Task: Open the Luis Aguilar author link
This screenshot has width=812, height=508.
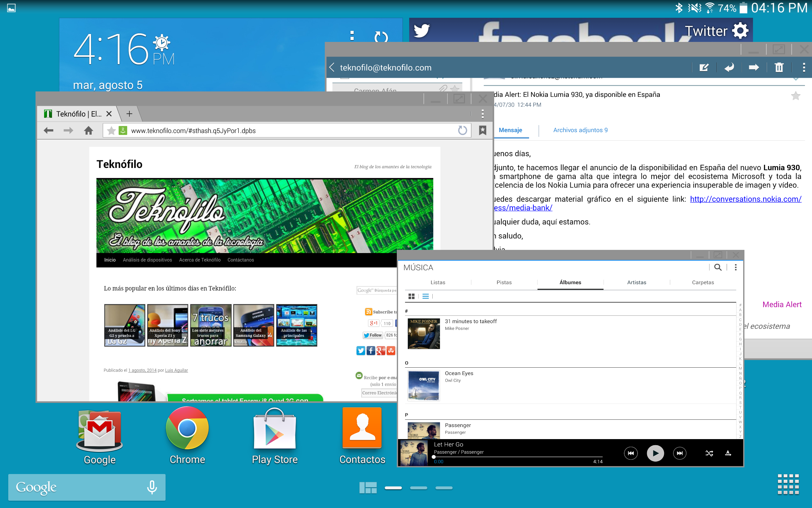Action: click(176, 370)
